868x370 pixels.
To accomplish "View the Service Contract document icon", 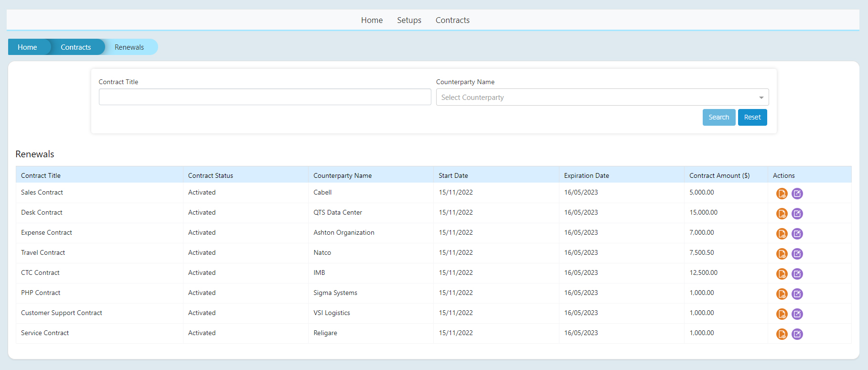I will tap(782, 334).
